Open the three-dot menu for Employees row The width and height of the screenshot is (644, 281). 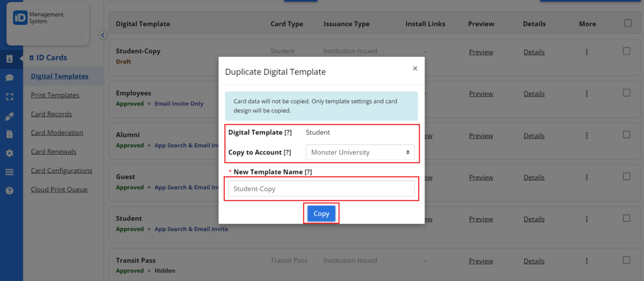587,93
